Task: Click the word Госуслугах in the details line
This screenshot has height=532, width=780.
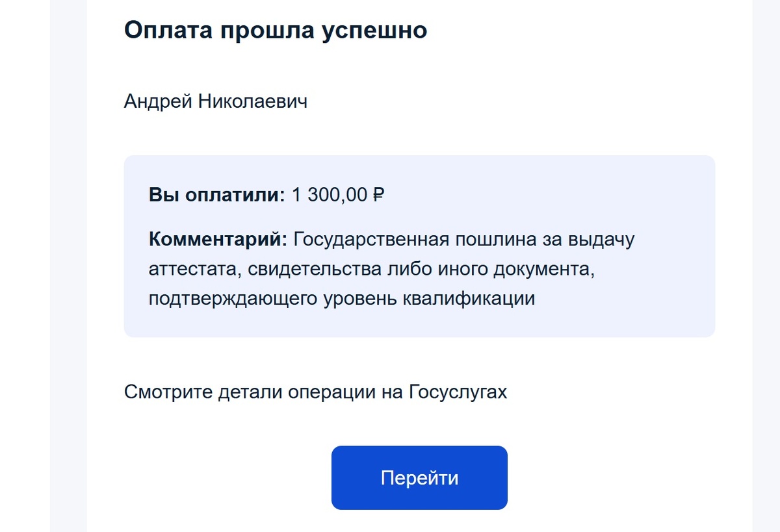Action: pos(459,391)
